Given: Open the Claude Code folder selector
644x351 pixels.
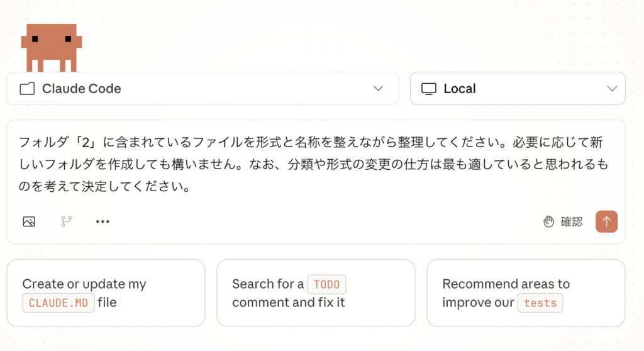Looking at the screenshot, I should click(202, 89).
